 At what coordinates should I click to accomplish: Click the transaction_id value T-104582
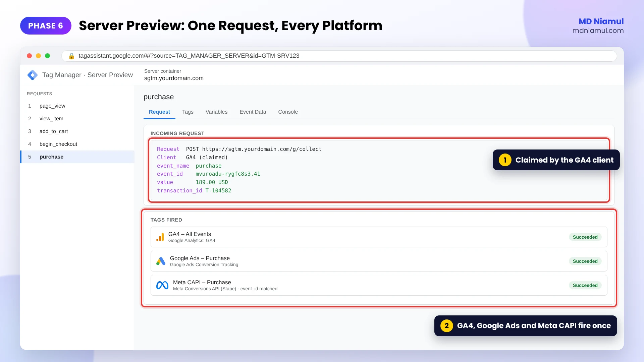tap(218, 191)
